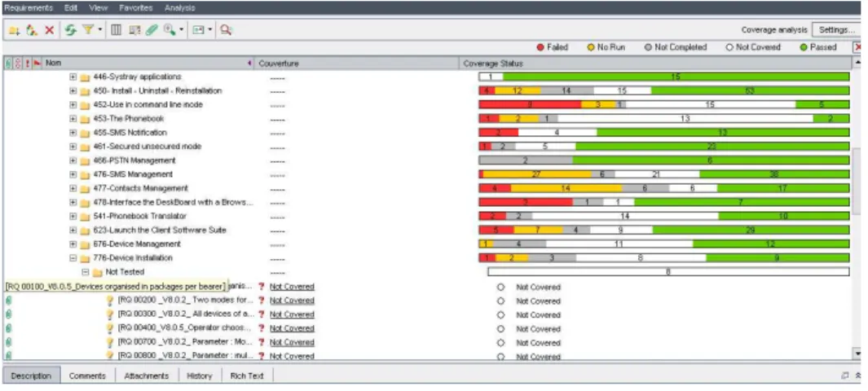Switch to the Attachments tab
Screen dimensions: 868x391
(147, 376)
